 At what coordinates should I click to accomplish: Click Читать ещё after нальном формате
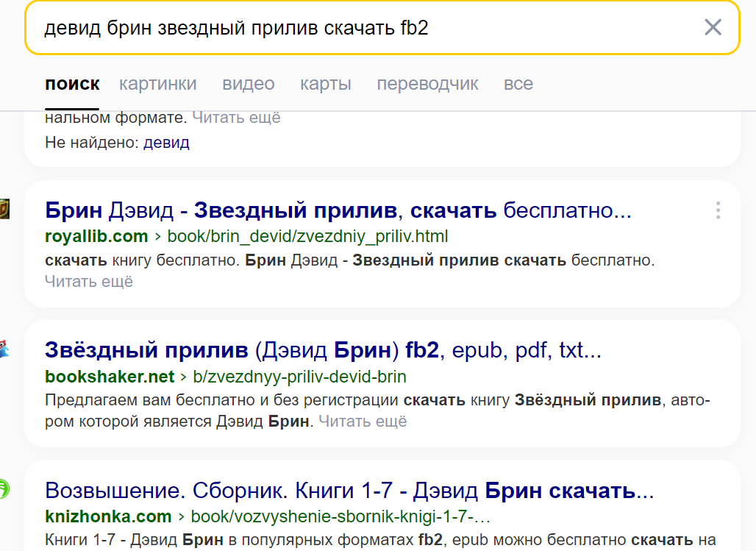[x=236, y=117]
